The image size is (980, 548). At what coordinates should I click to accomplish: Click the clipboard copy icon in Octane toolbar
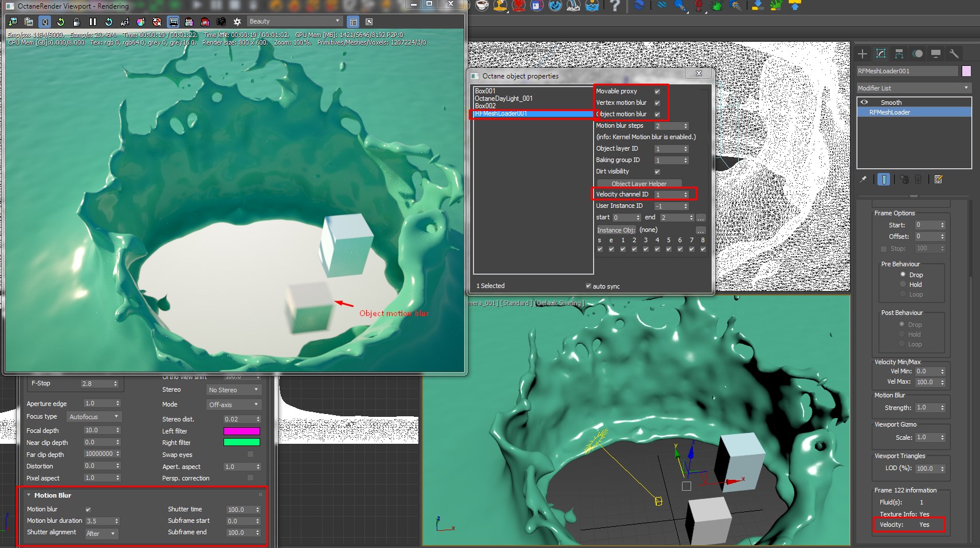coord(29,22)
